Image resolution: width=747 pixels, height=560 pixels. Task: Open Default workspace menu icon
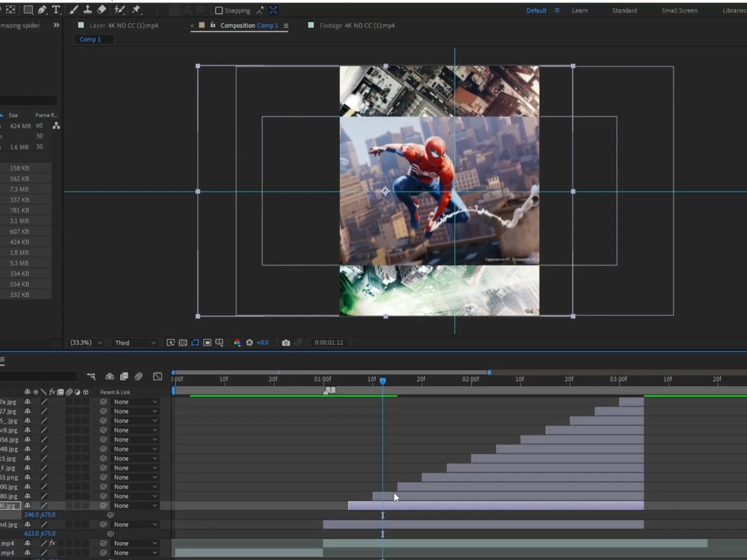557,10
